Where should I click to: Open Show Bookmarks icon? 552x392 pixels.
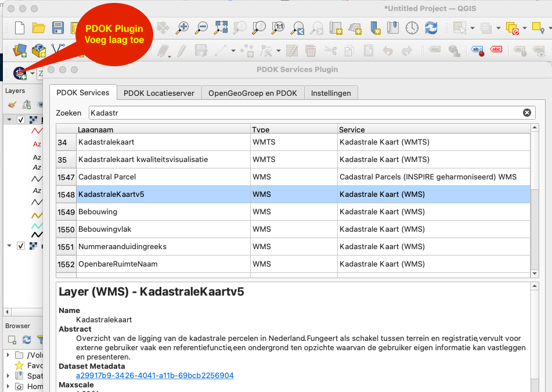[x=393, y=28]
